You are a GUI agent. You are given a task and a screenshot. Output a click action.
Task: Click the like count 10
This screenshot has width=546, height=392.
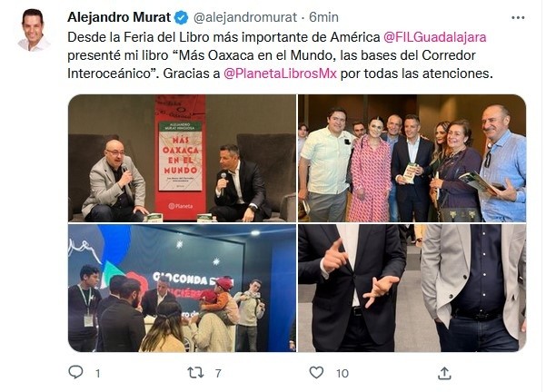[342, 373]
